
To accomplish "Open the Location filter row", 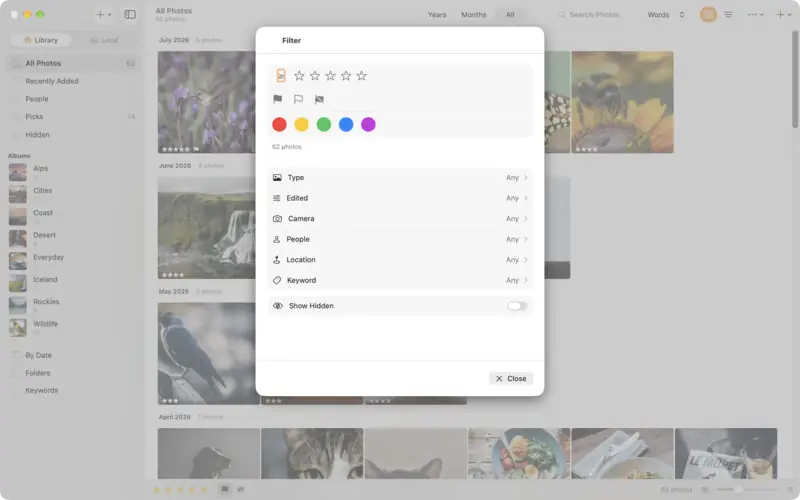I will coord(400,260).
